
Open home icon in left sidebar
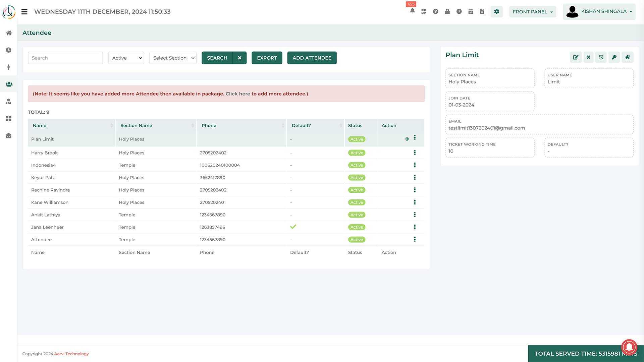[9, 33]
